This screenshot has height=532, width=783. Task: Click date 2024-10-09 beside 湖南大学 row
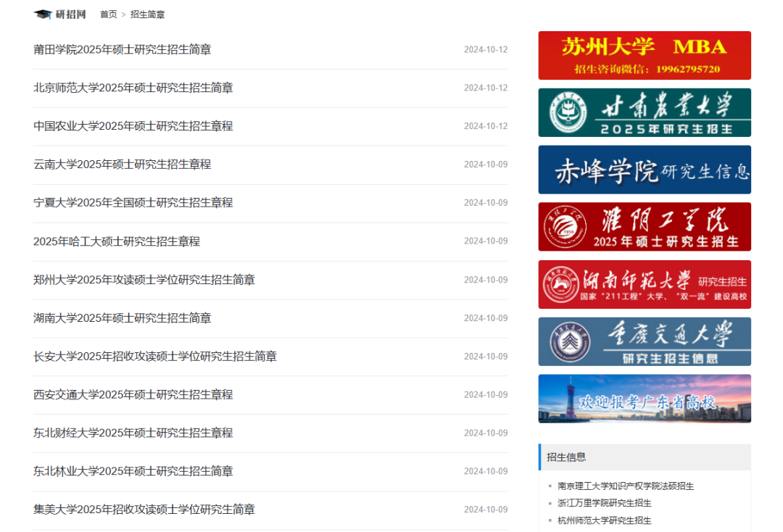pos(485,318)
